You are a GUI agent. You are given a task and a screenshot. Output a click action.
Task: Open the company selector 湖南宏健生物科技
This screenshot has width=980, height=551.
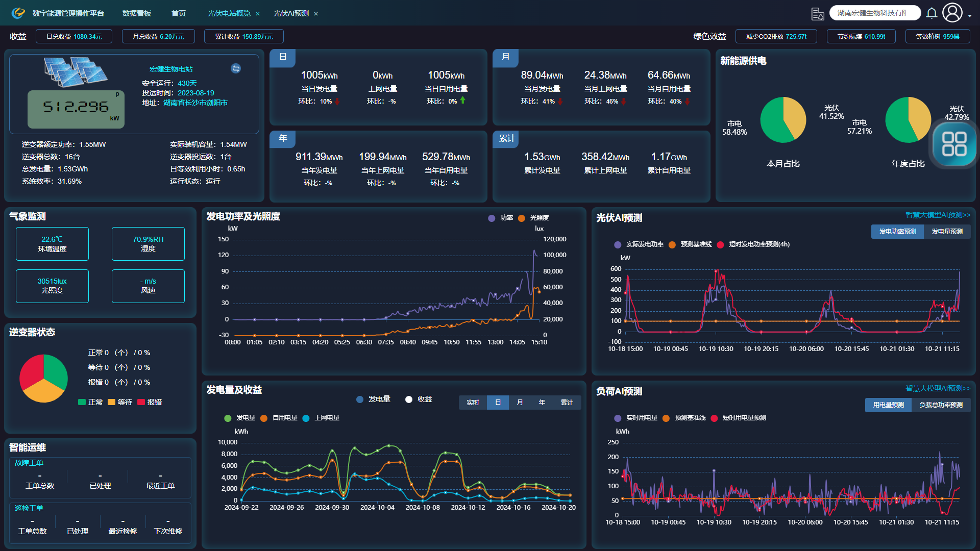pos(874,13)
